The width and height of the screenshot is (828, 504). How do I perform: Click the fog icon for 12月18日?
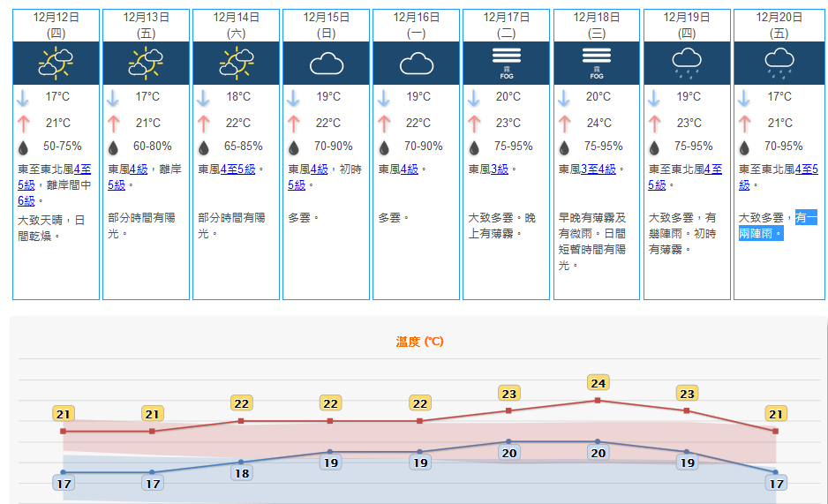597,64
